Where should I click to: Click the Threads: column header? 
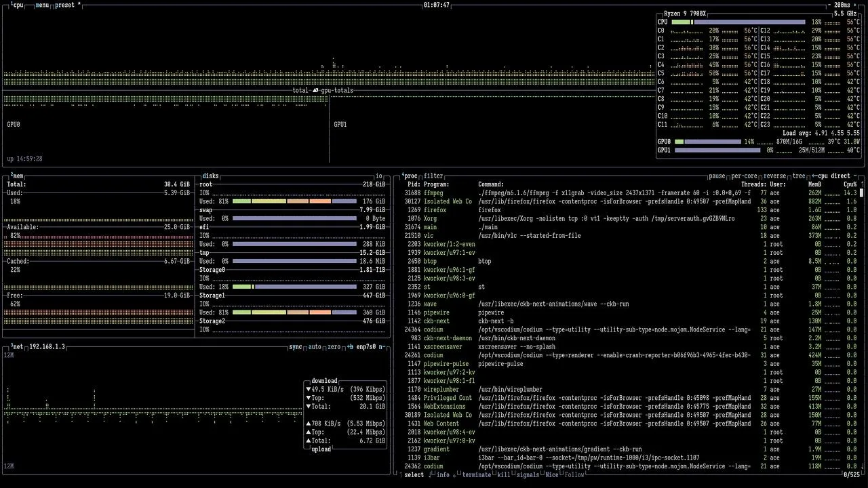point(753,184)
